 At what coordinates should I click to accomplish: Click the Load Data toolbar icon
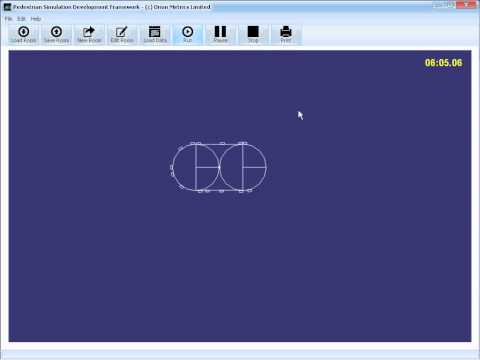point(155,34)
